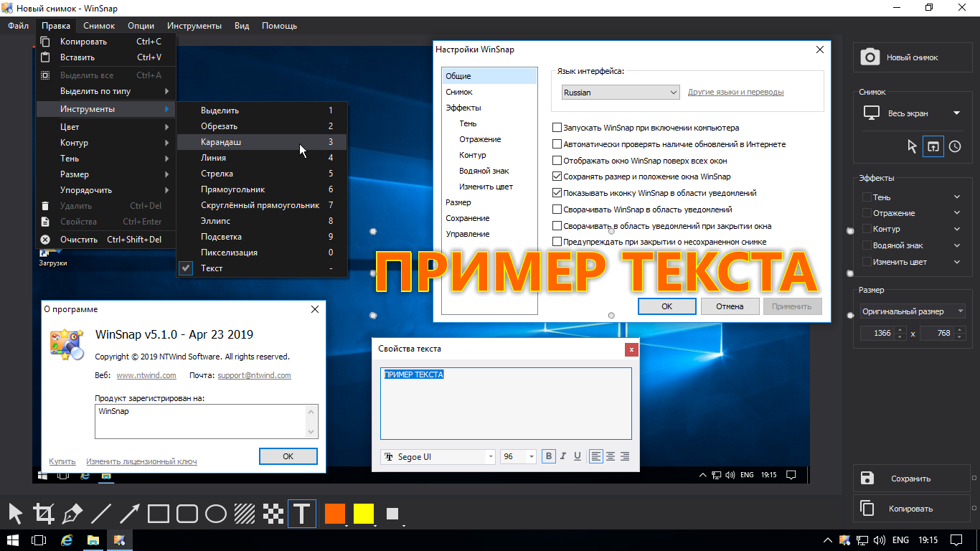The width and height of the screenshot is (980, 551).
Task: Open the Опции menu
Action: (x=141, y=26)
